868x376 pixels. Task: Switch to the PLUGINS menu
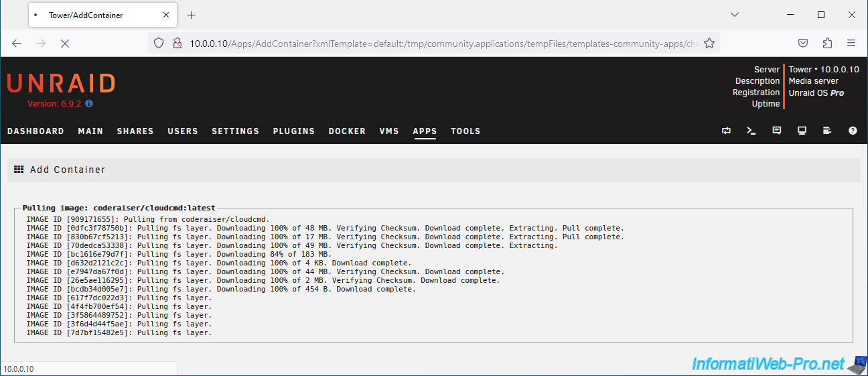(293, 131)
